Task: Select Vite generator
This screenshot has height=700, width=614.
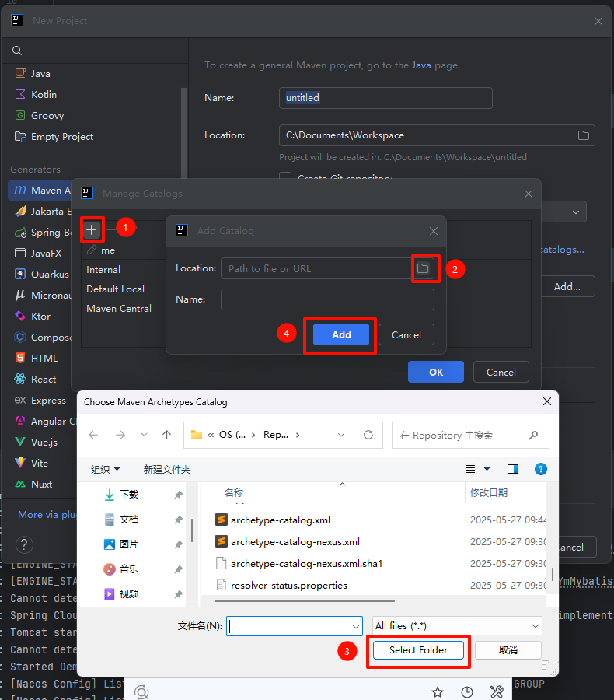Action: [x=32, y=463]
